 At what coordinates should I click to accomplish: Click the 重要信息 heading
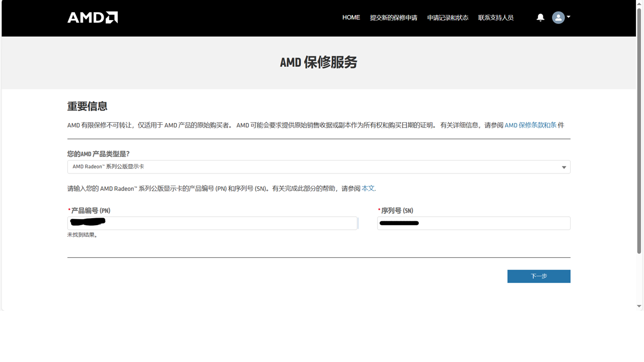click(88, 106)
